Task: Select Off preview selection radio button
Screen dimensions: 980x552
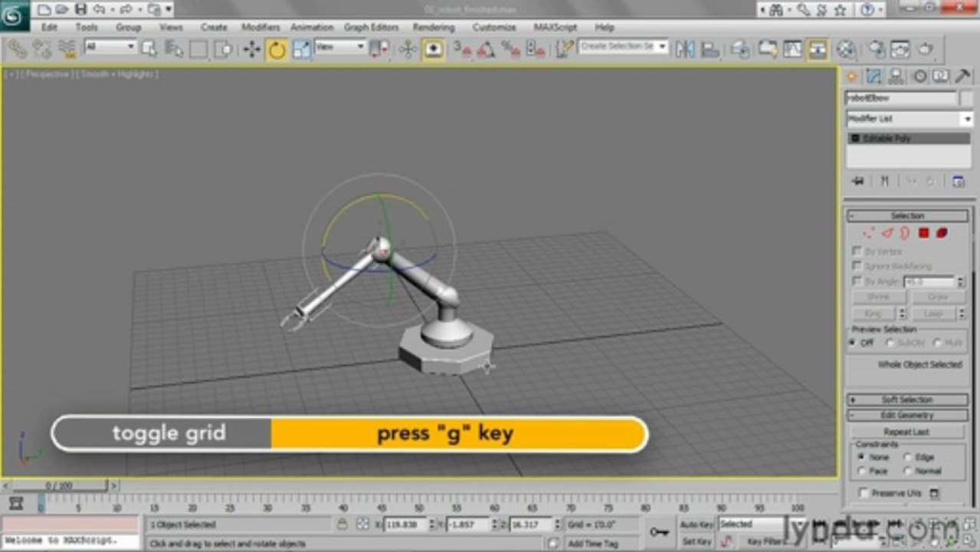Action: click(x=853, y=343)
